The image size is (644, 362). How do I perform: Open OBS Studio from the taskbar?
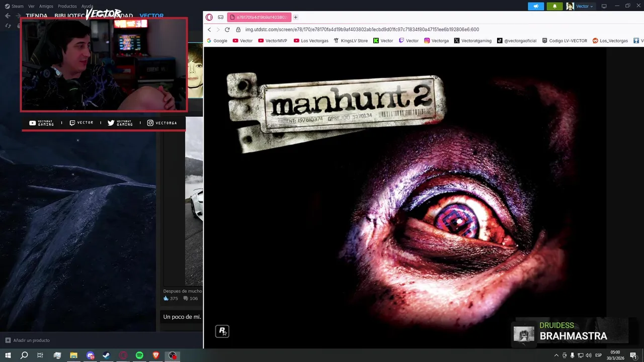pyautogui.click(x=173, y=355)
